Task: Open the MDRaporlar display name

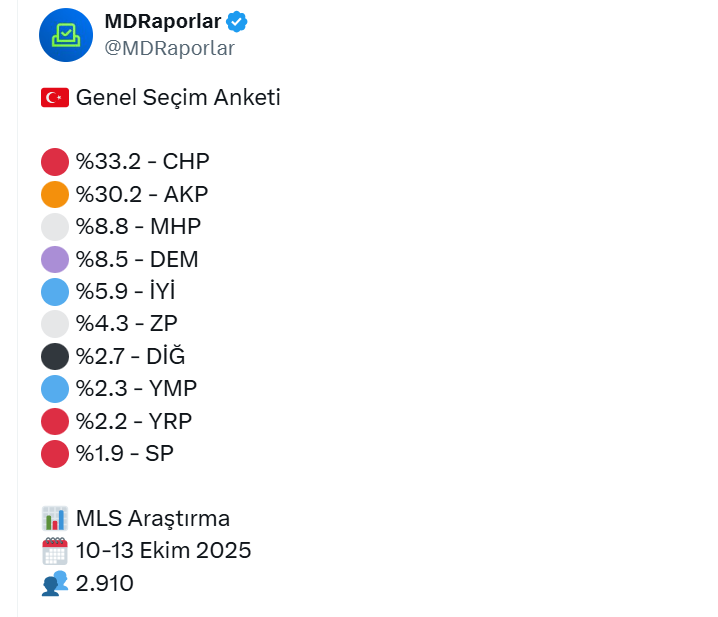Action: pos(163,21)
